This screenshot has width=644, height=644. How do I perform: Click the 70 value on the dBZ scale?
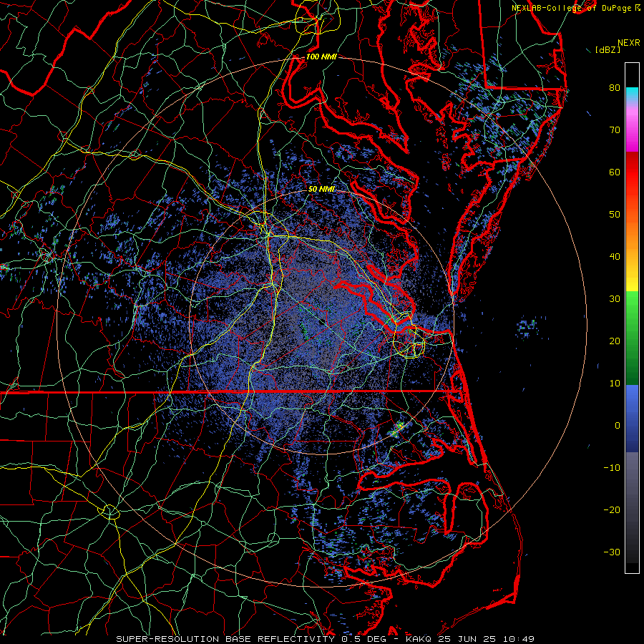(615, 130)
